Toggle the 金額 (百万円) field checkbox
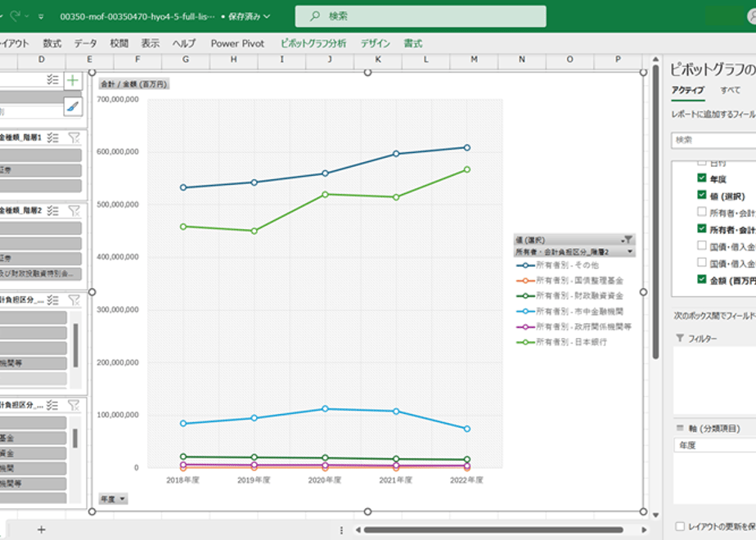This screenshot has width=756, height=540. tap(702, 279)
